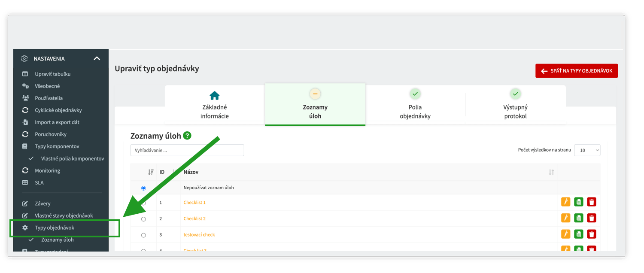
Task: Click the green help icon beside Zoznamy úloh heading
Action: pyautogui.click(x=187, y=136)
